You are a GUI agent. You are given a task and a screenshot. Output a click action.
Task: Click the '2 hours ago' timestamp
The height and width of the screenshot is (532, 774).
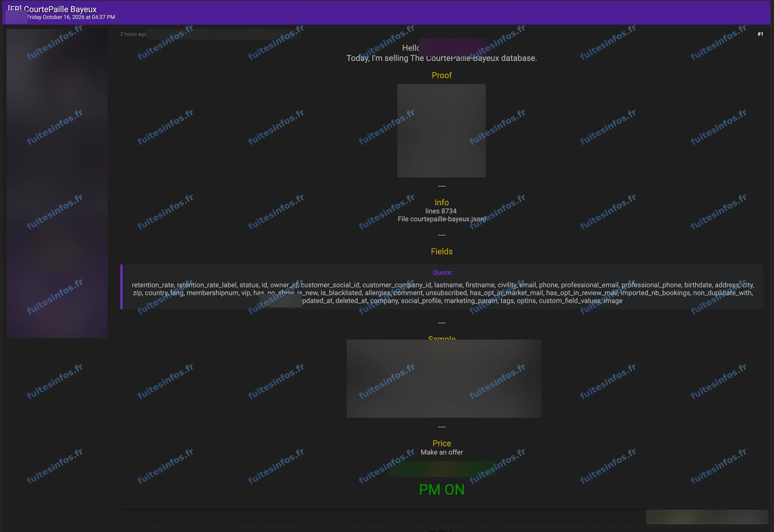point(133,34)
